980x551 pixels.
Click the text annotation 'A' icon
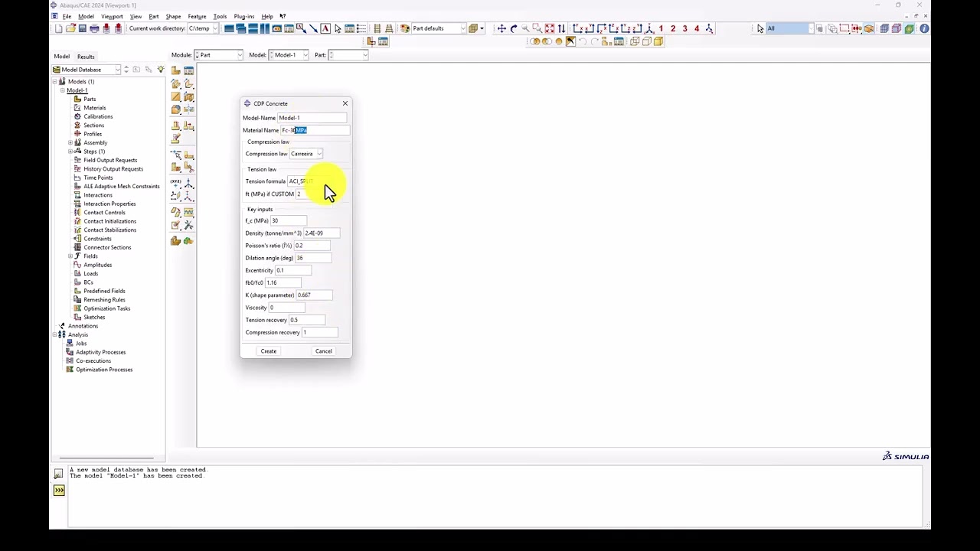point(325,29)
